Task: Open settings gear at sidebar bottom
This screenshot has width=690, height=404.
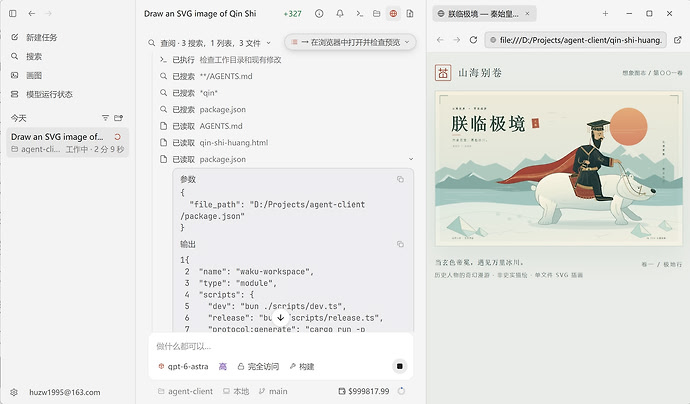Action: pyautogui.click(x=14, y=392)
